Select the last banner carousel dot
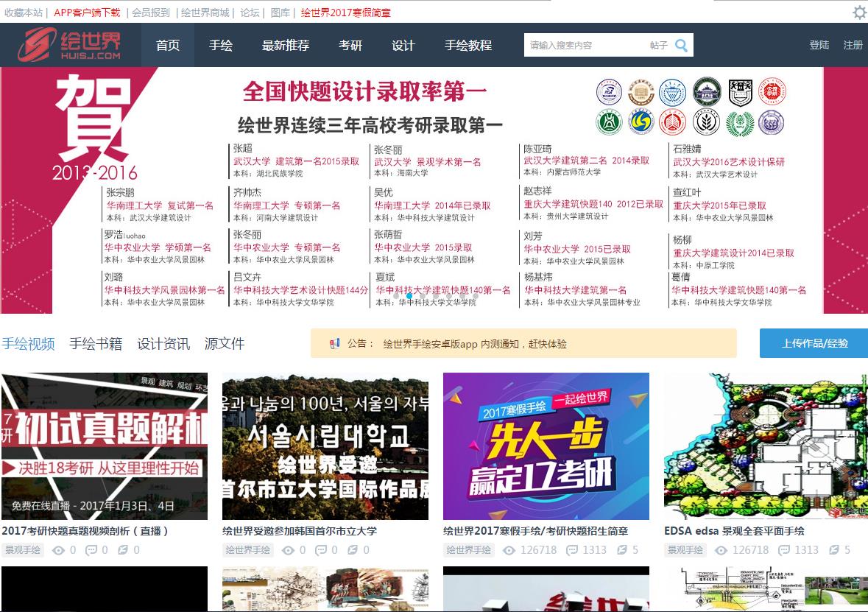868x612 pixels. tap(476, 296)
